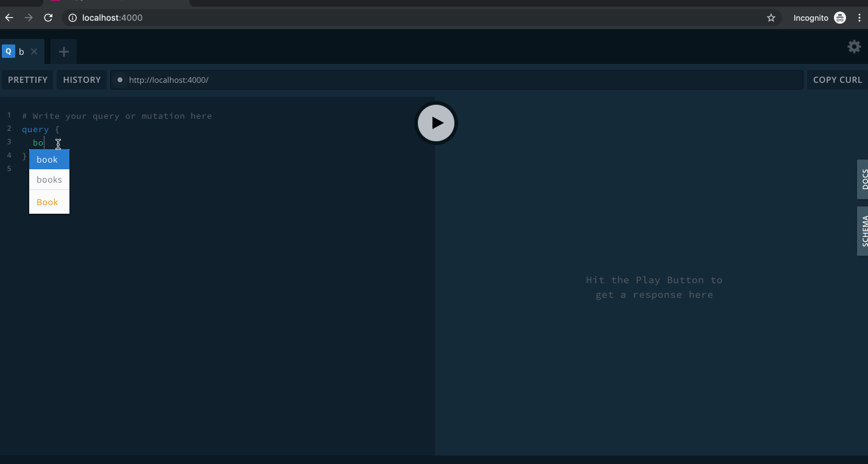Open the DOCS side panel
Screen dimensions: 868x464
pyautogui.click(x=864, y=179)
